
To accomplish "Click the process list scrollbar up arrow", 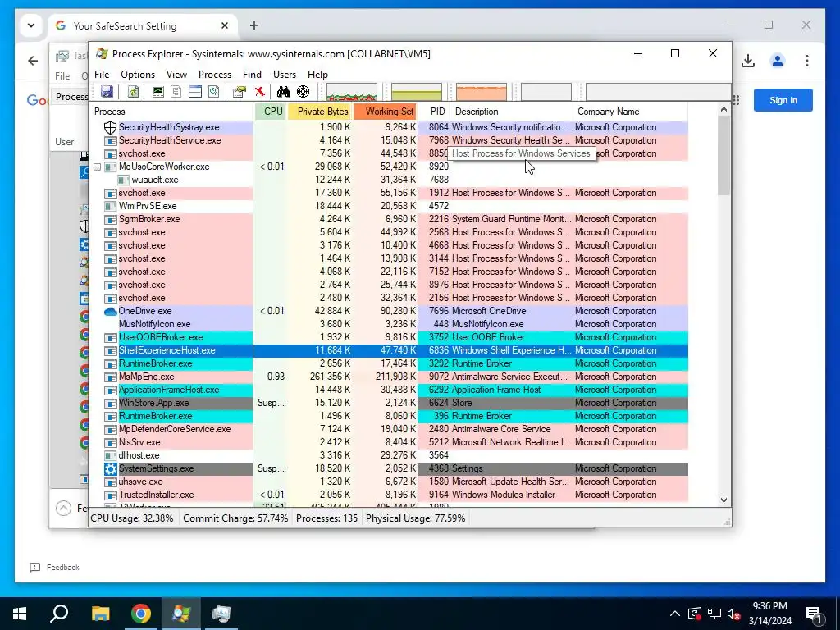I will click(724, 109).
